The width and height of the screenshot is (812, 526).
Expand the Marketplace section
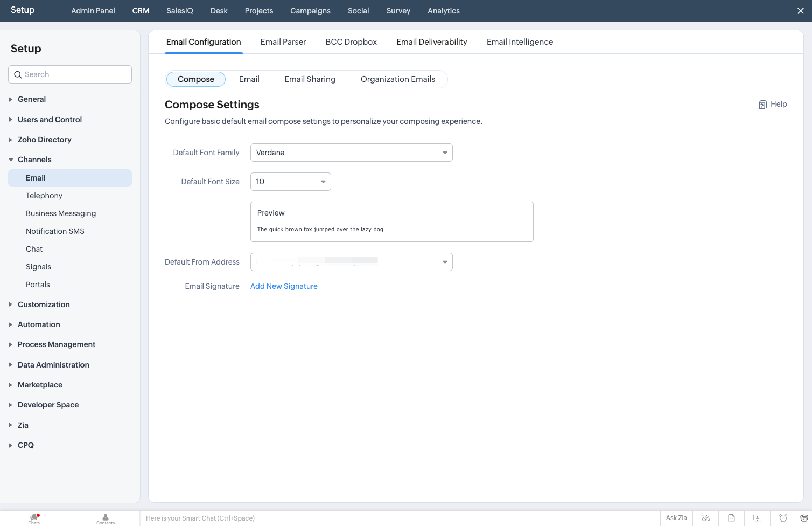coord(40,385)
